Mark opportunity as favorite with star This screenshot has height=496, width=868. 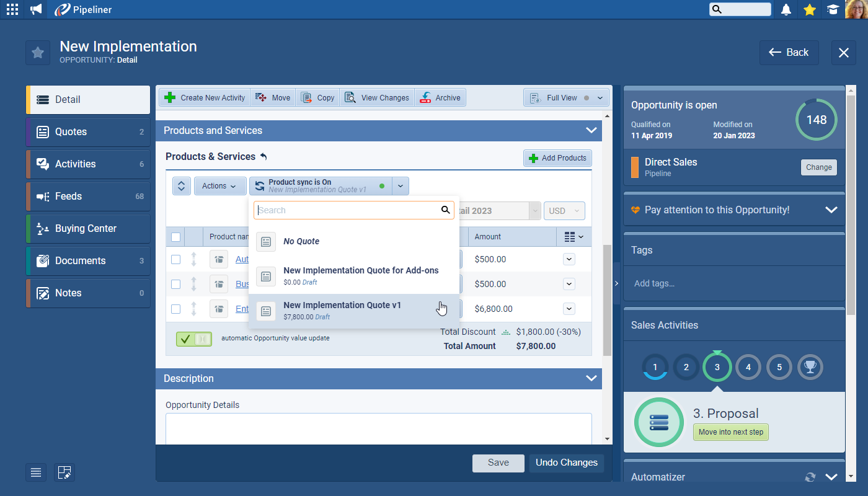click(x=38, y=53)
